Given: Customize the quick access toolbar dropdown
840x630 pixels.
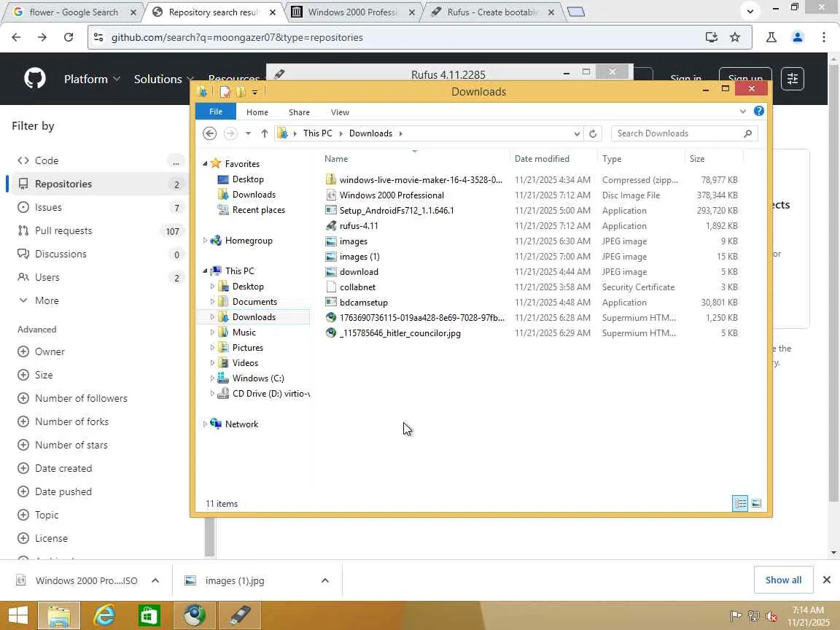Looking at the screenshot, I should click(255, 92).
